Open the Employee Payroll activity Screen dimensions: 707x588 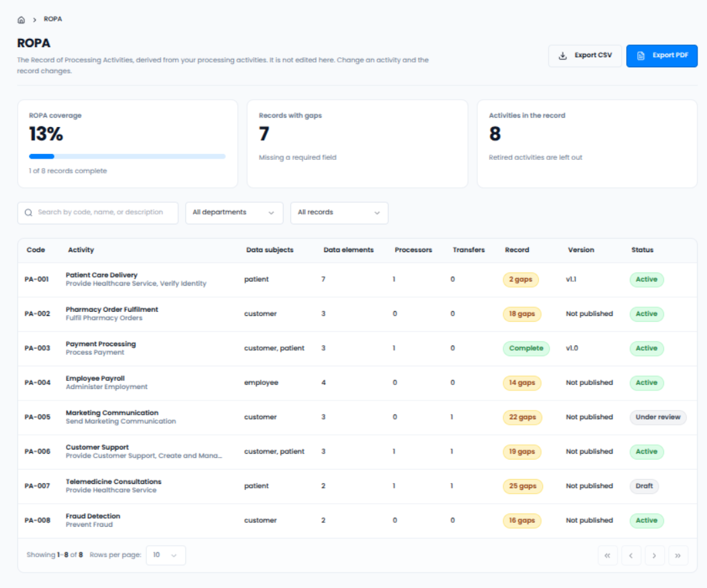(95, 378)
